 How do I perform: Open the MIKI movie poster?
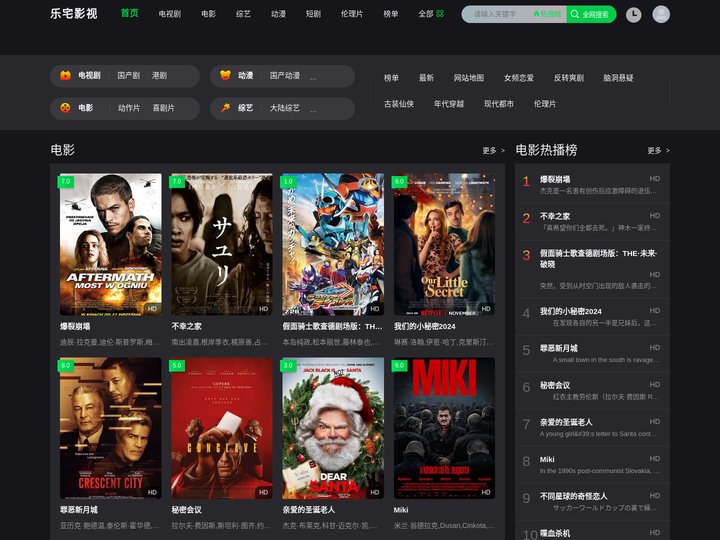(444, 428)
